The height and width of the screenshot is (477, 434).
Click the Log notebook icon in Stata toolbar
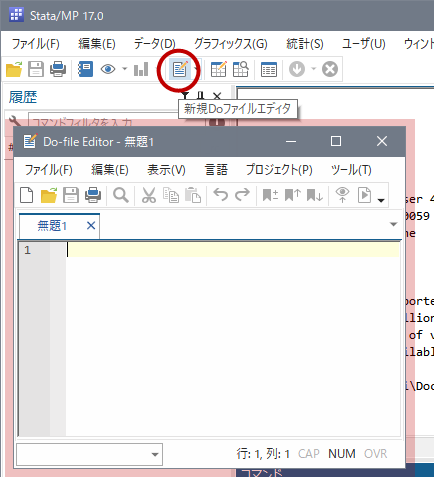tap(85, 69)
